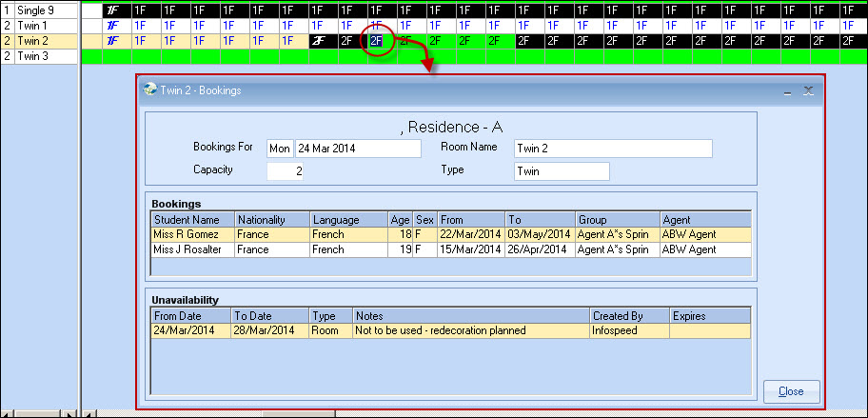
Task: Click the Agent column header
Action: tap(704, 219)
